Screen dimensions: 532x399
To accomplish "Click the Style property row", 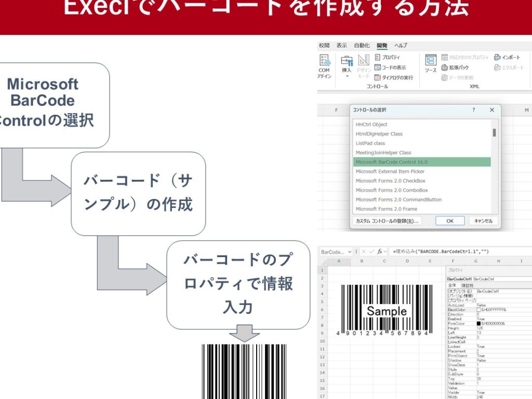I will pos(489,369).
